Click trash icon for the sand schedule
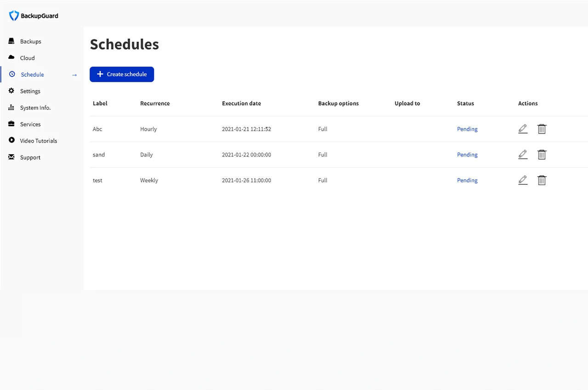The height and width of the screenshot is (390, 588). [542, 155]
